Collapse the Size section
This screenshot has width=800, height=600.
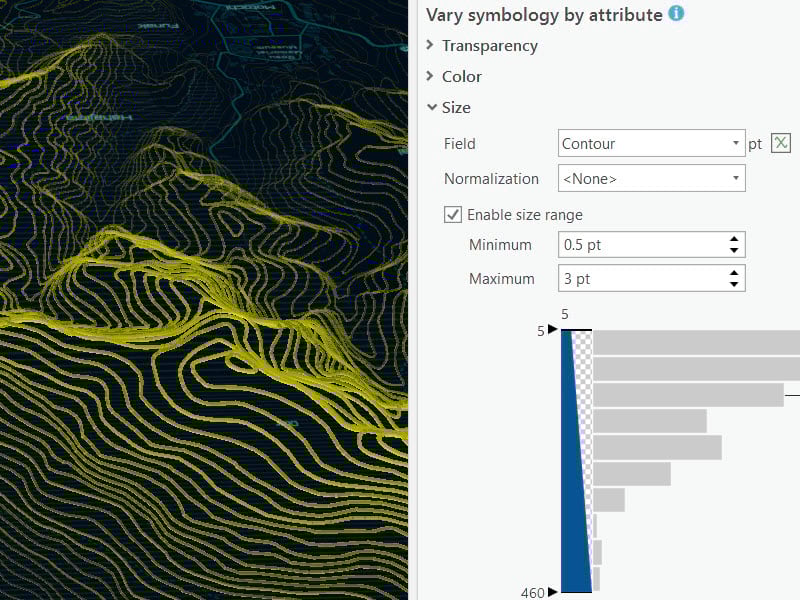431,108
